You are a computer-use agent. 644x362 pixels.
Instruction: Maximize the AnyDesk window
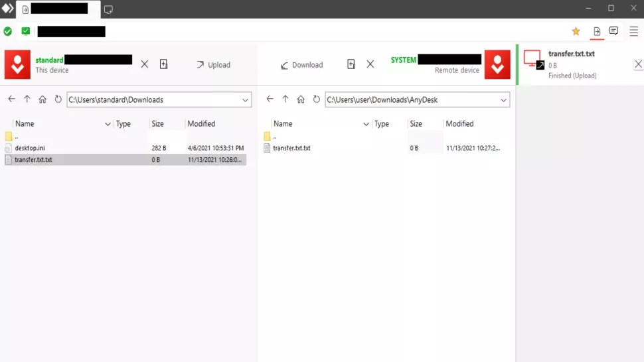[x=611, y=9]
